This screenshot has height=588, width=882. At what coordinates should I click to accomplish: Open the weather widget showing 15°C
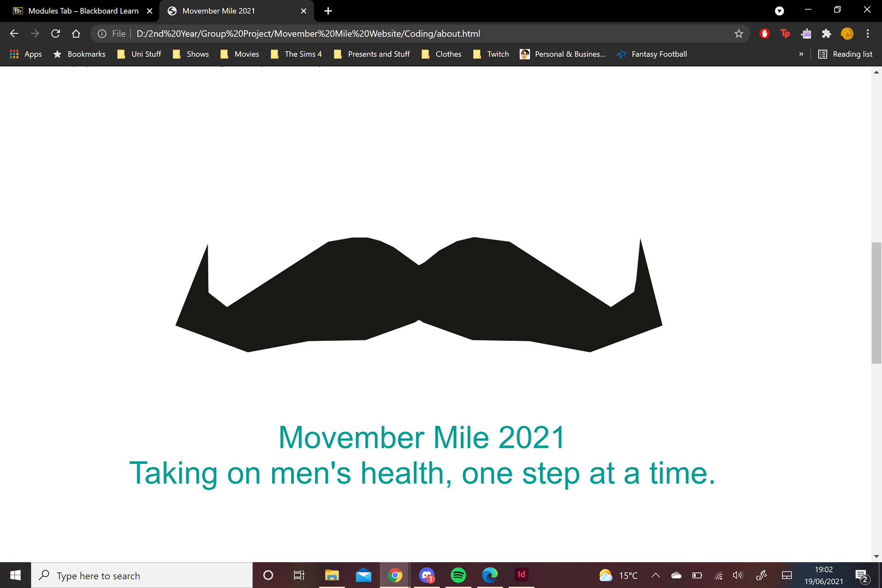tap(618, 575)
